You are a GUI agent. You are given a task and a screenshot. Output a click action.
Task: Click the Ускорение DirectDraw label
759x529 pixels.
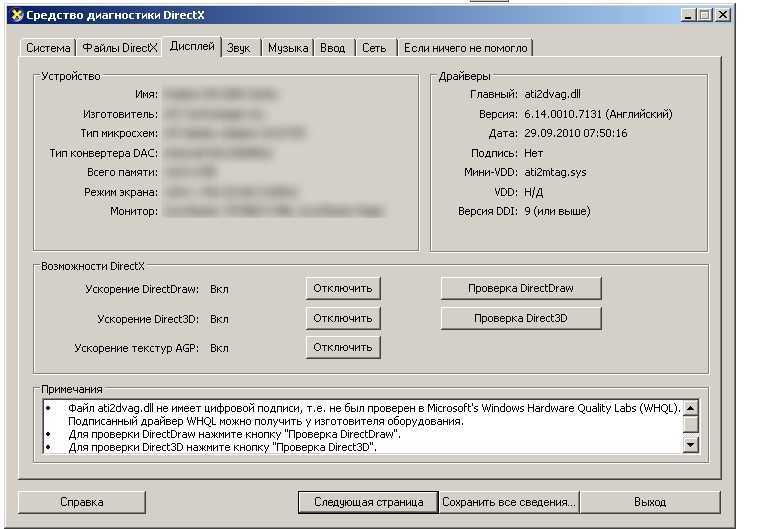click(x=142, y=289)
